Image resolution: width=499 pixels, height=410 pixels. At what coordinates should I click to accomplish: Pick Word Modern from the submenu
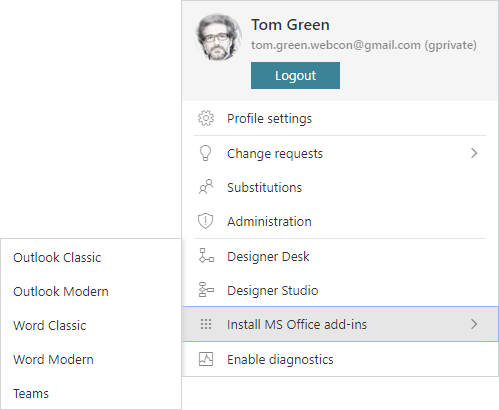point(53,360)
